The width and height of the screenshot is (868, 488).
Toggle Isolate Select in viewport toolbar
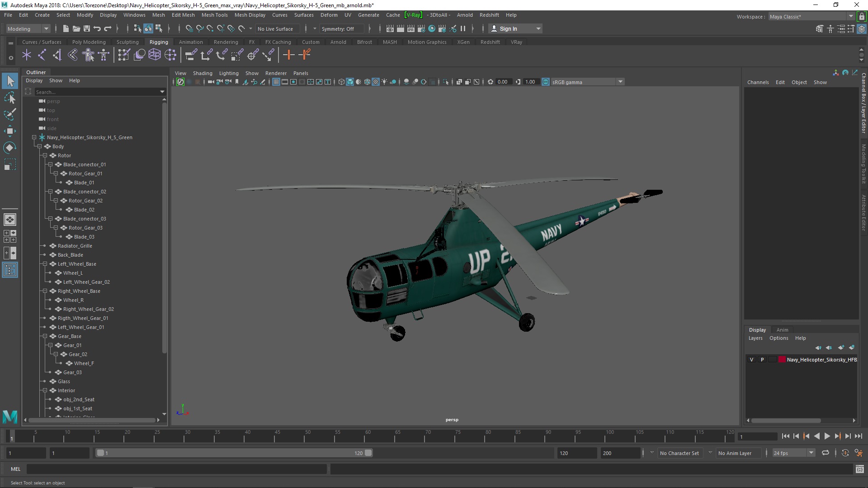tap(446, 82)
